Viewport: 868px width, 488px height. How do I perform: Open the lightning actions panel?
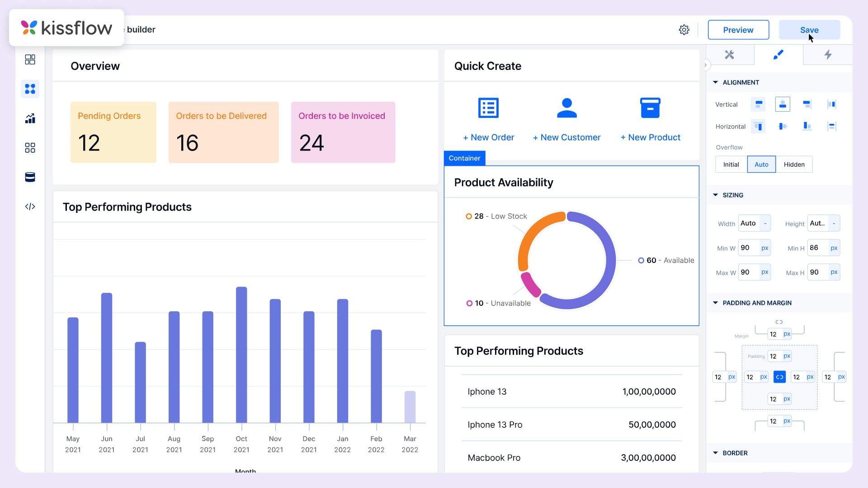[x=827, y=54]
